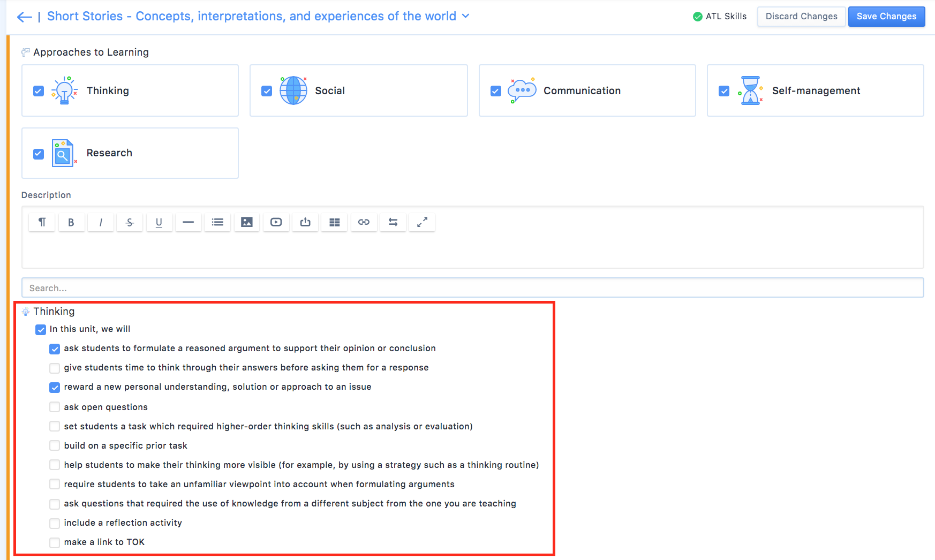Select the Communication approach card

tap(587, 90)
